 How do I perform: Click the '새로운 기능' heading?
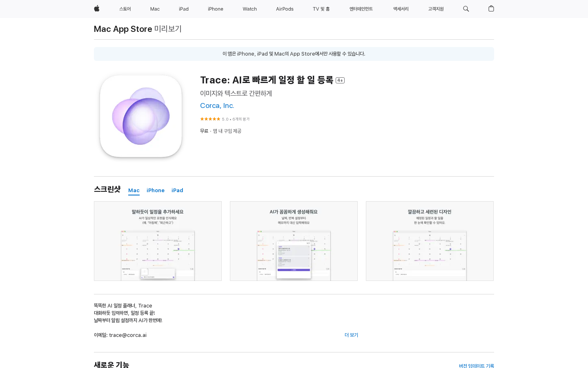click(x=111, y=365)
